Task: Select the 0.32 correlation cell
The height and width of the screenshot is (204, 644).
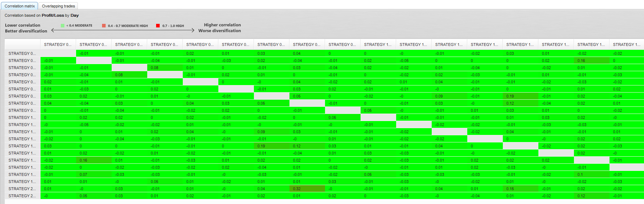Action: [307, 189]
